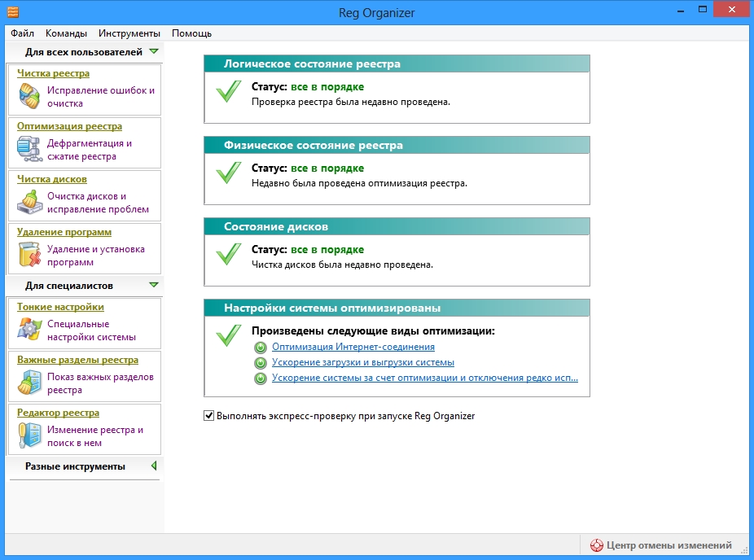
Task: Open the Файл menu
Action: (22, 33)
